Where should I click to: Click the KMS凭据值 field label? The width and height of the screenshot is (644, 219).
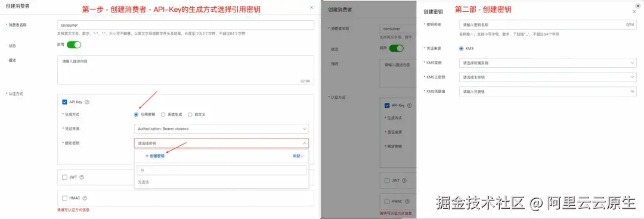[435, 92]
